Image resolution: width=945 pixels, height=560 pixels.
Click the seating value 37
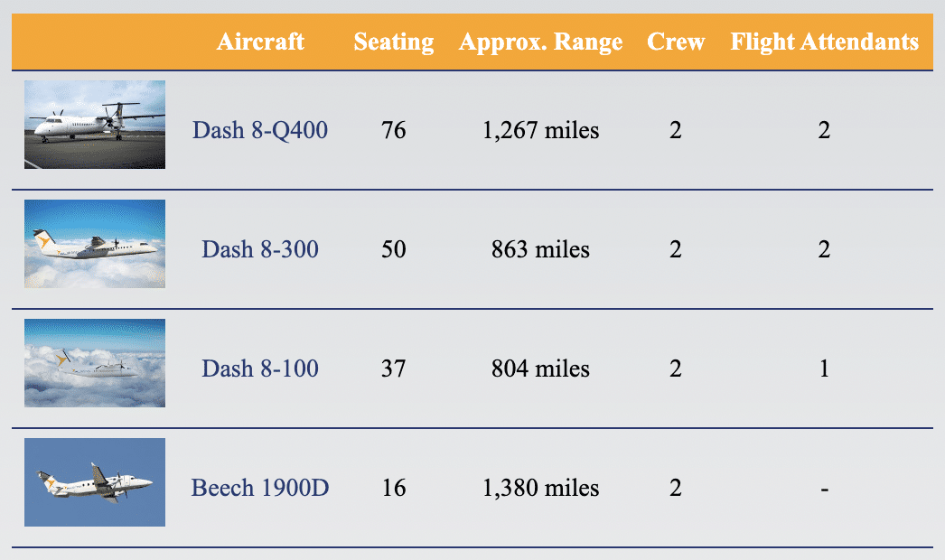point(394,369)
